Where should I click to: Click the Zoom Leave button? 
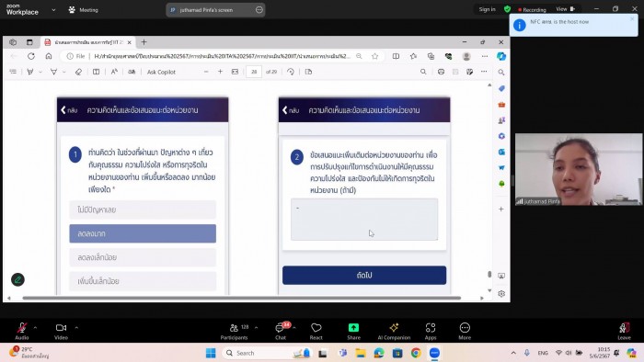point(624,331)
